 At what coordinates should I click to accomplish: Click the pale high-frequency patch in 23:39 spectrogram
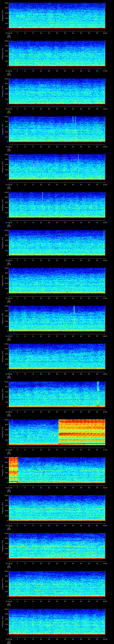click(98, 386)
